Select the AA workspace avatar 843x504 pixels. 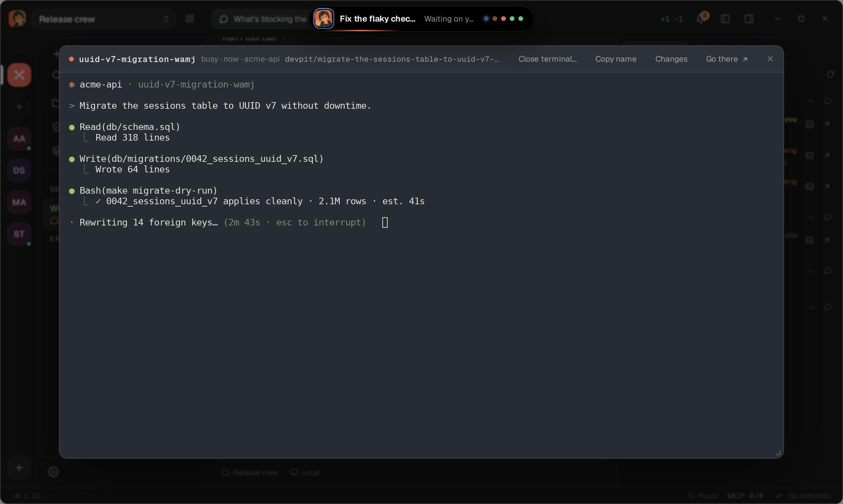click(19, 139)
